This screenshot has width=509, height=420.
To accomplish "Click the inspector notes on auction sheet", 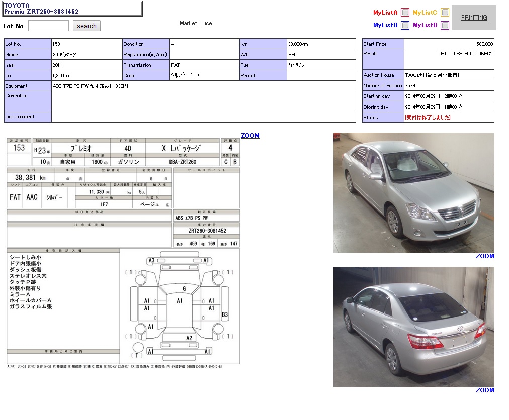I will click(x=31, y=282).
